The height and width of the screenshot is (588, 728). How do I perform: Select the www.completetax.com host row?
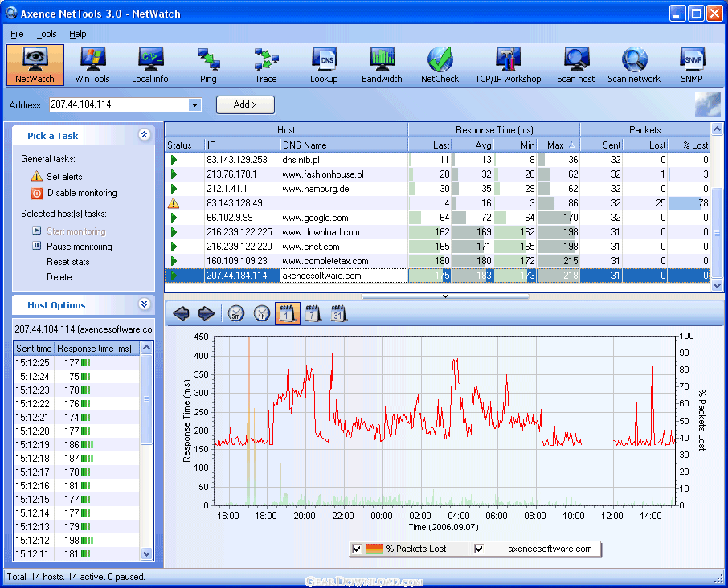[x=437, y=261]
